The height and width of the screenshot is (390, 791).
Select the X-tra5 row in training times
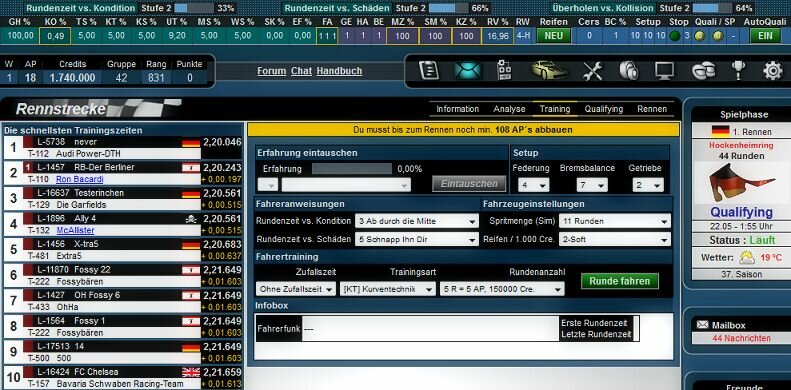point(123,250)
